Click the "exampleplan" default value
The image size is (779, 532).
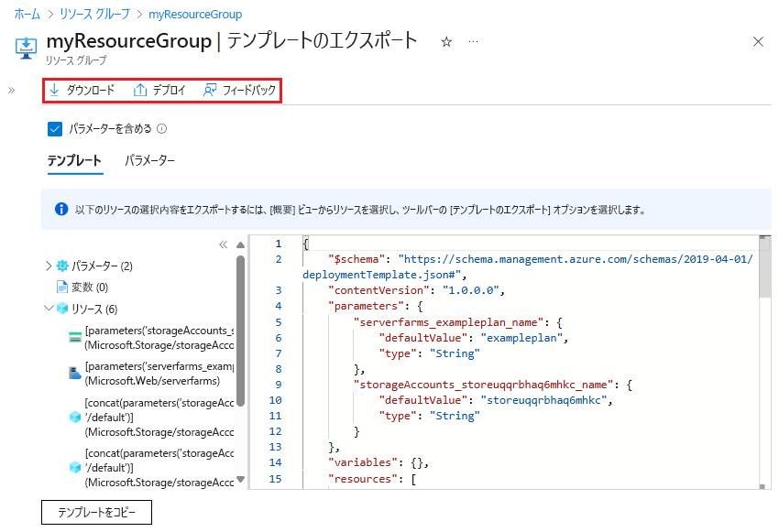point(521,338)
